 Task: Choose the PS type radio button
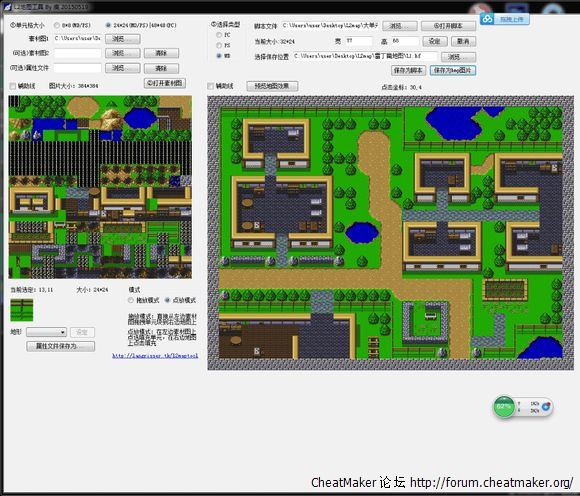[219, 45]
